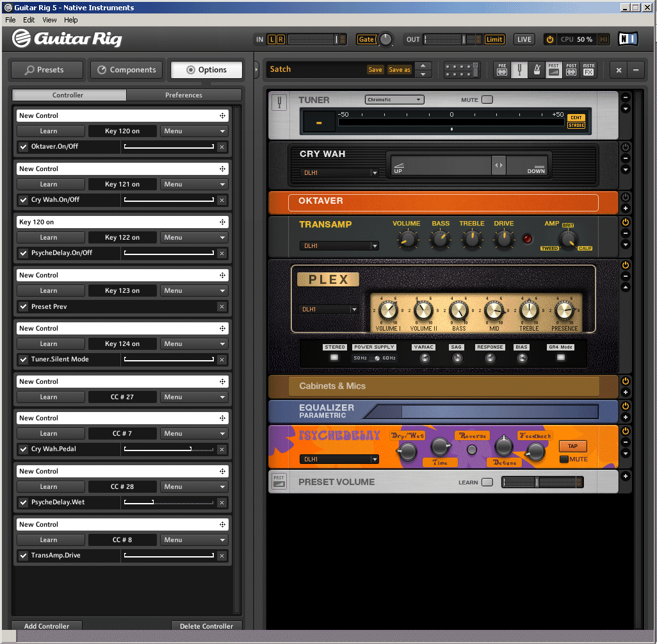Power off the Cabinets & Mics module
The height and width of the screenshot is (644, 657).
[x=625, y=381]
